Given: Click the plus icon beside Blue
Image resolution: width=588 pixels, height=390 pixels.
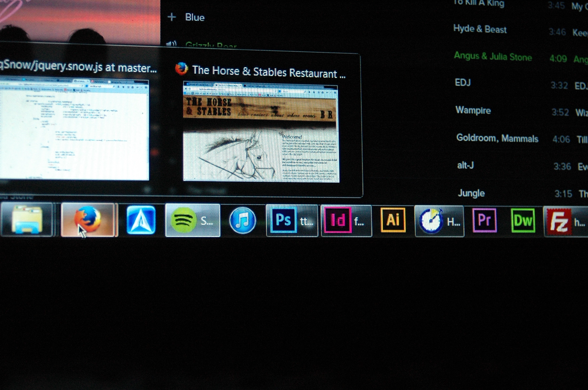Looking at the screenshot, I should click(172, 17).
